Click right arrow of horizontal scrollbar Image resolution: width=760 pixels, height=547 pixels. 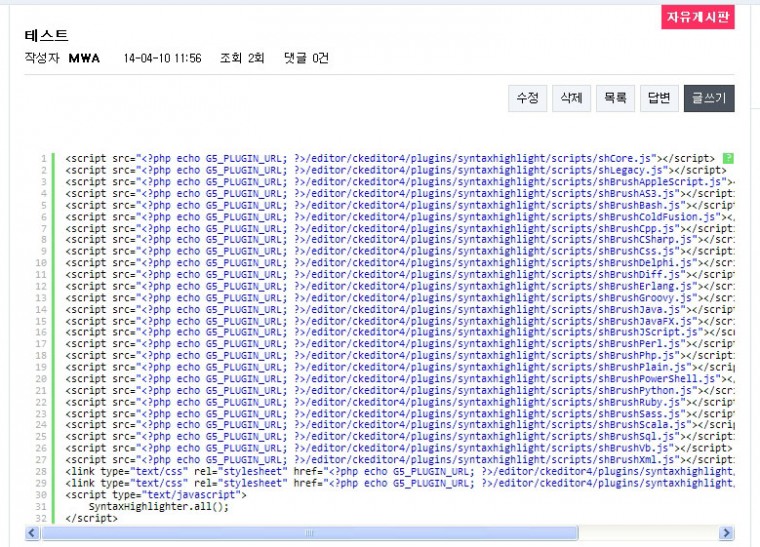[x=728, y=534]
